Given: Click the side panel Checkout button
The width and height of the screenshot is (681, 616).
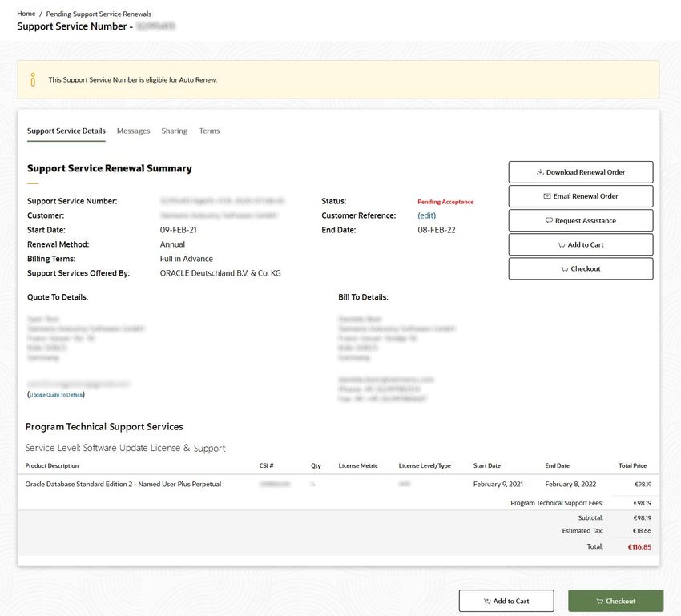Looking at the screenshot, I should click(x=581, y=268).
